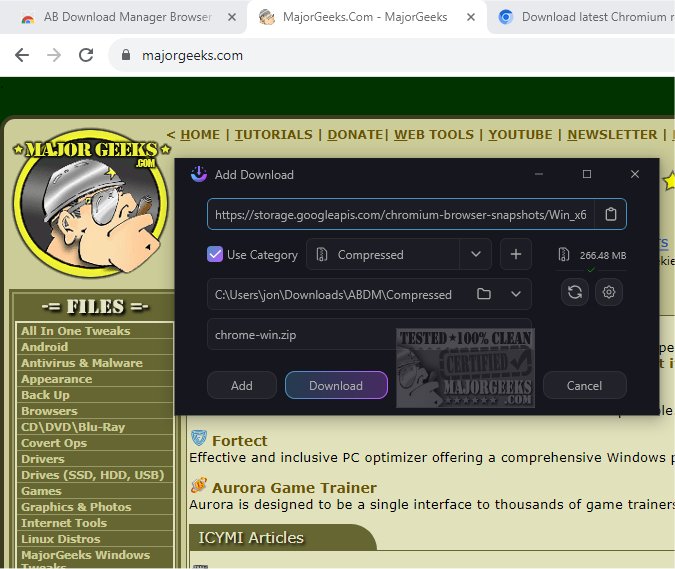Expand the download folder path dropdown
This screenshot has height=569, width=675.
516,294
